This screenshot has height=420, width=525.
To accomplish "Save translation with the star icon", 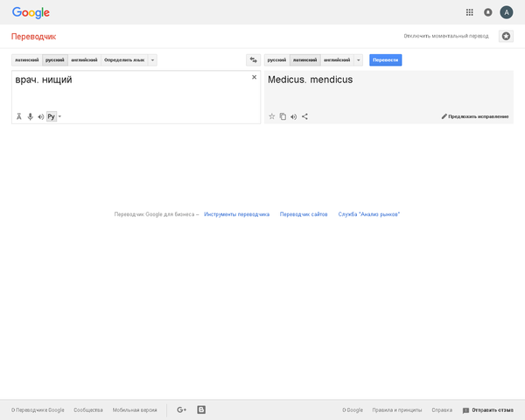I will click(272, 116).
